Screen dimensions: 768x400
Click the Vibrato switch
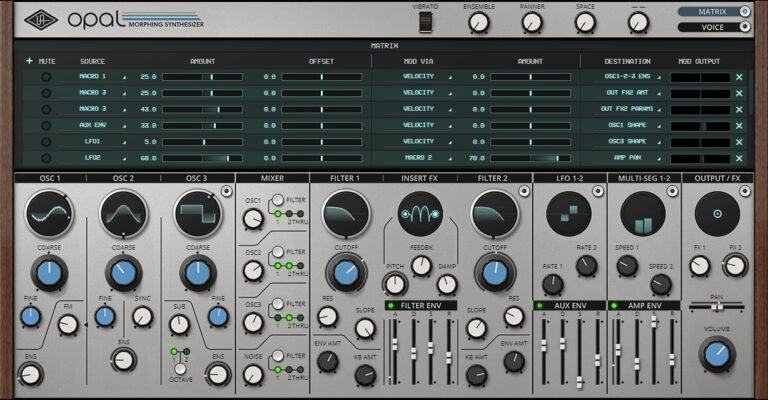[x=425, y=22]
